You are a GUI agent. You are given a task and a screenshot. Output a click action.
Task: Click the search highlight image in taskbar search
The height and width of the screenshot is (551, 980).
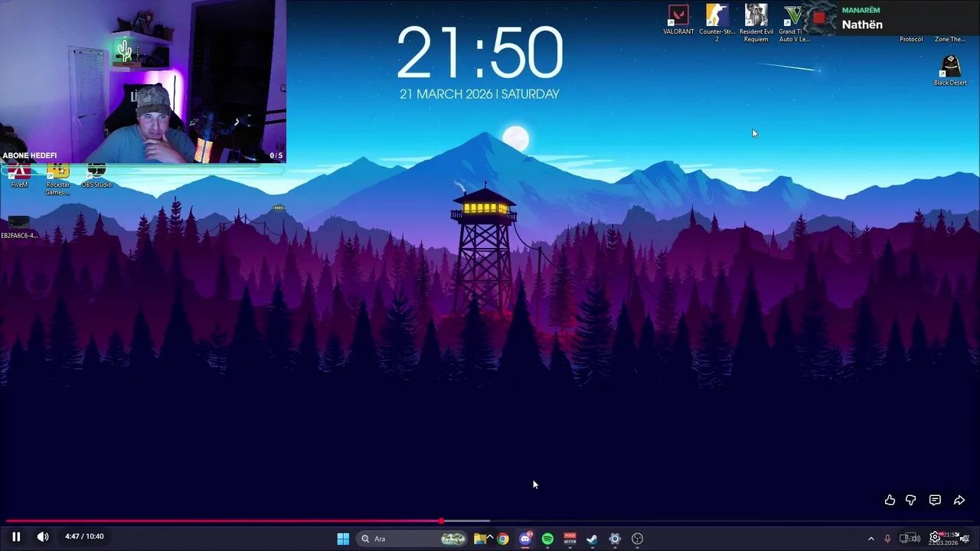click(x=453, y=539)
